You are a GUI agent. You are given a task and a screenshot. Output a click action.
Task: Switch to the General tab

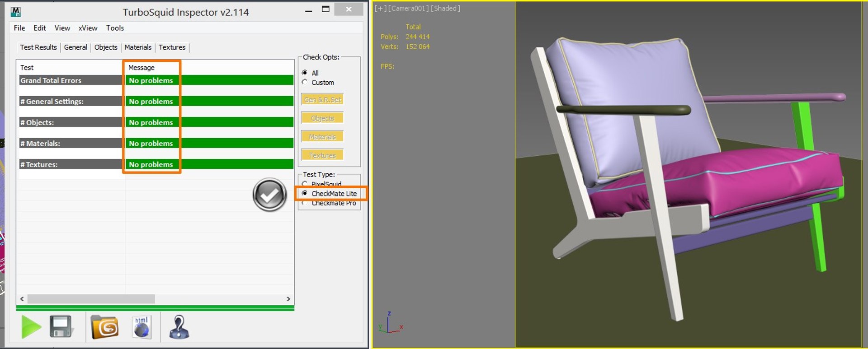(75, 47)
